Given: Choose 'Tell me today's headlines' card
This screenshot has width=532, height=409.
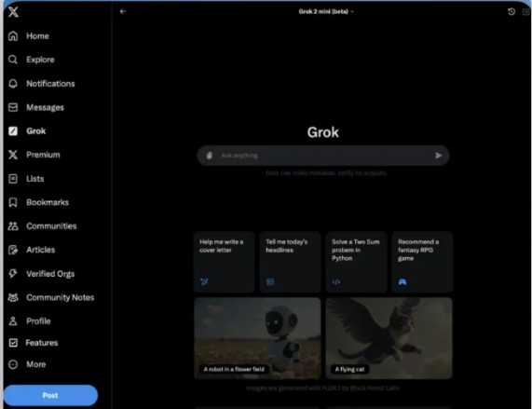Looking at the screenshot, I should point(290,262).
